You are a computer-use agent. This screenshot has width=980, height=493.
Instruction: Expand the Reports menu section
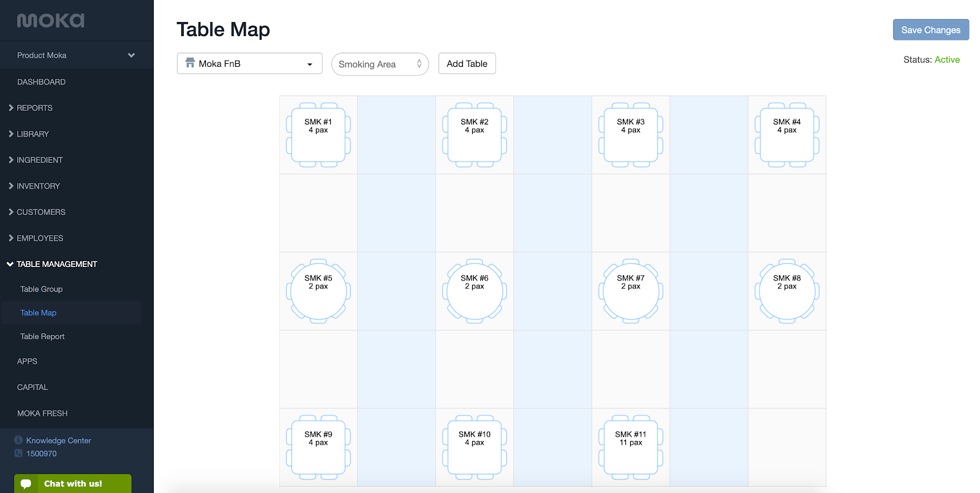click(x=34, y=108)
